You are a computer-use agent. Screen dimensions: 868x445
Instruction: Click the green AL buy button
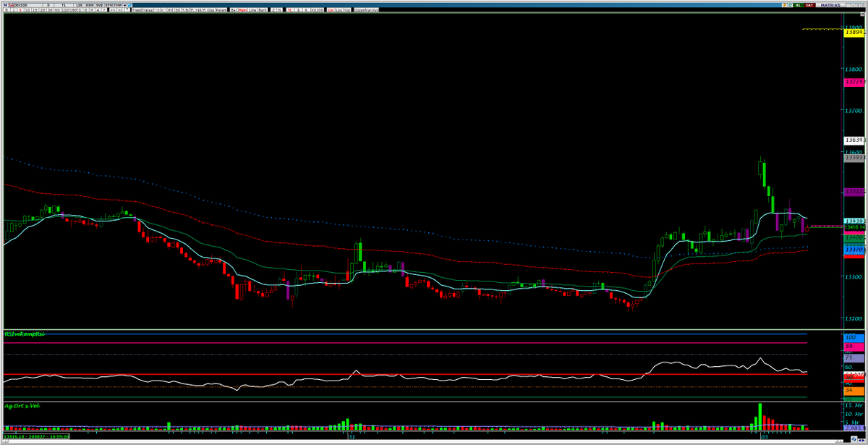click(x=799, y=5)
